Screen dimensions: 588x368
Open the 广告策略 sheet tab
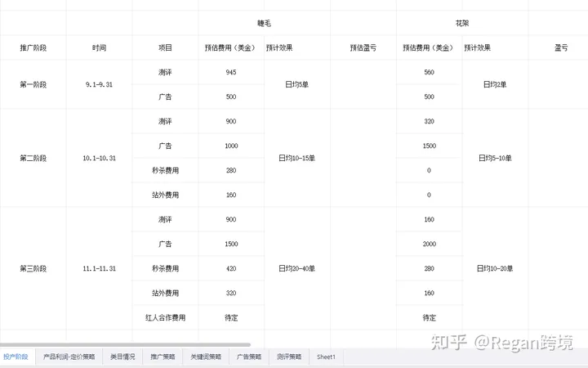(249, 357)
